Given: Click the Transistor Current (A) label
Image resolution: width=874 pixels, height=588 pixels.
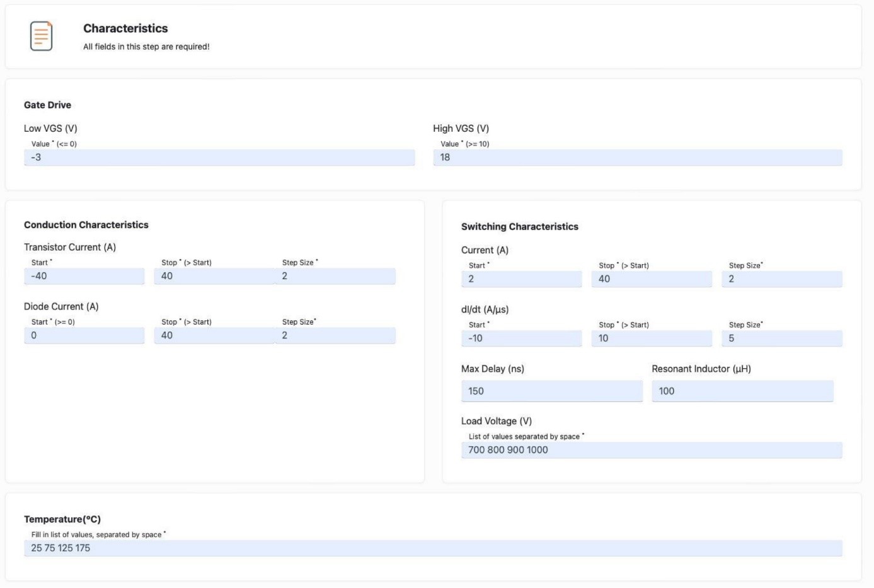Looking at the screenshot, I should tap(70, 247).
